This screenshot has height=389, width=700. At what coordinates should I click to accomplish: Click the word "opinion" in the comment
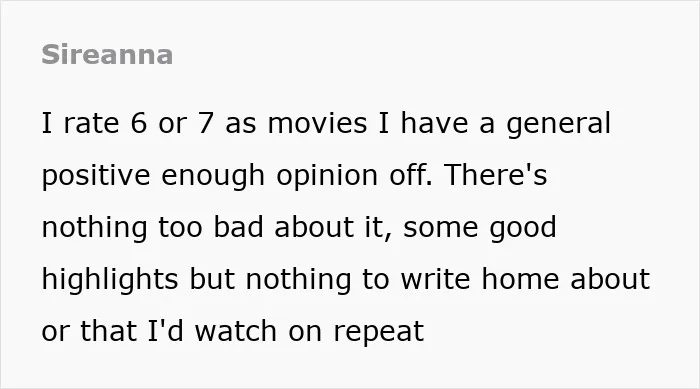click(x=327, y=177)
